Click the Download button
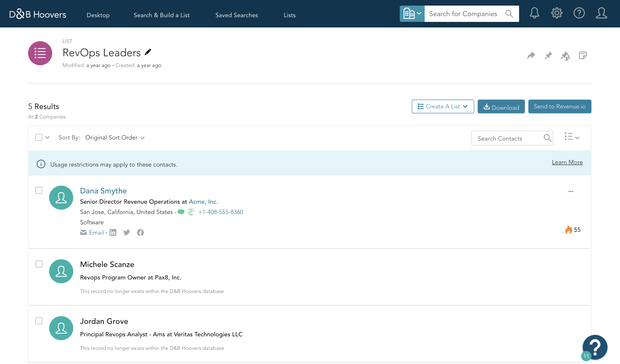This screenshot has height=364, width=620. tap(501, 107)
